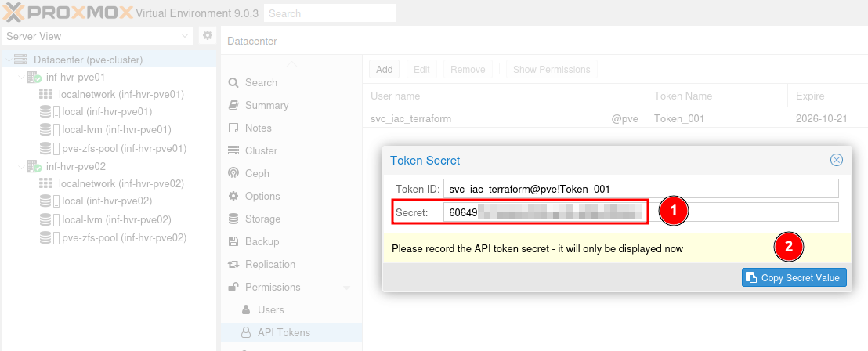Click the Add token button

click(x=384, y=69)
